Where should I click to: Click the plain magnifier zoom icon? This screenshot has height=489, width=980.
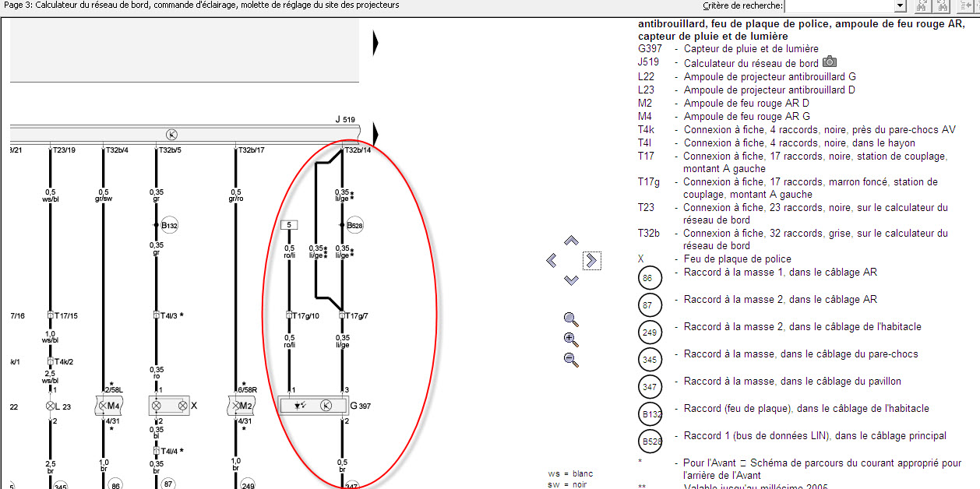pyautogui.click(x=571, y=318)
